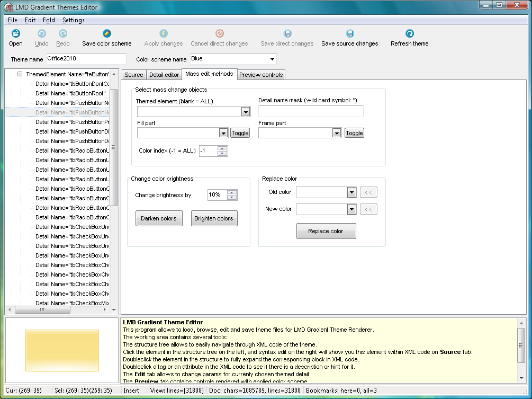Click the Darken colors button
532x399 pixels.
(x=159, y=218)
